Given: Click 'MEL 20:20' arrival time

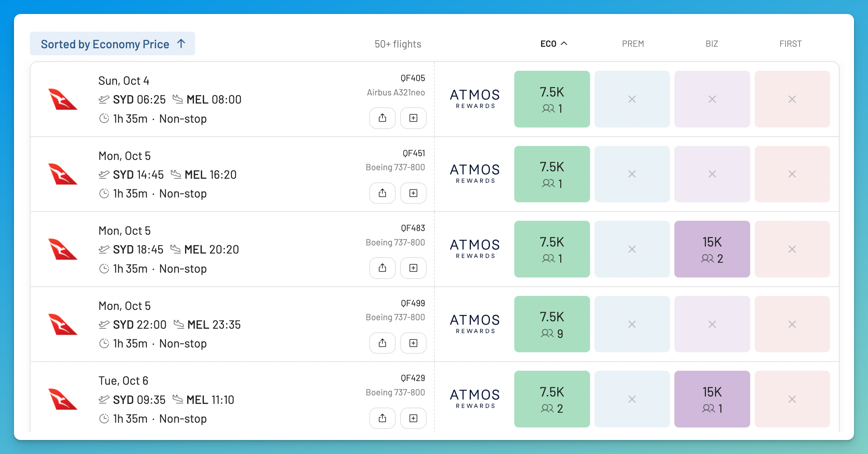Looking at the screenshot, I should coord(212,249).
